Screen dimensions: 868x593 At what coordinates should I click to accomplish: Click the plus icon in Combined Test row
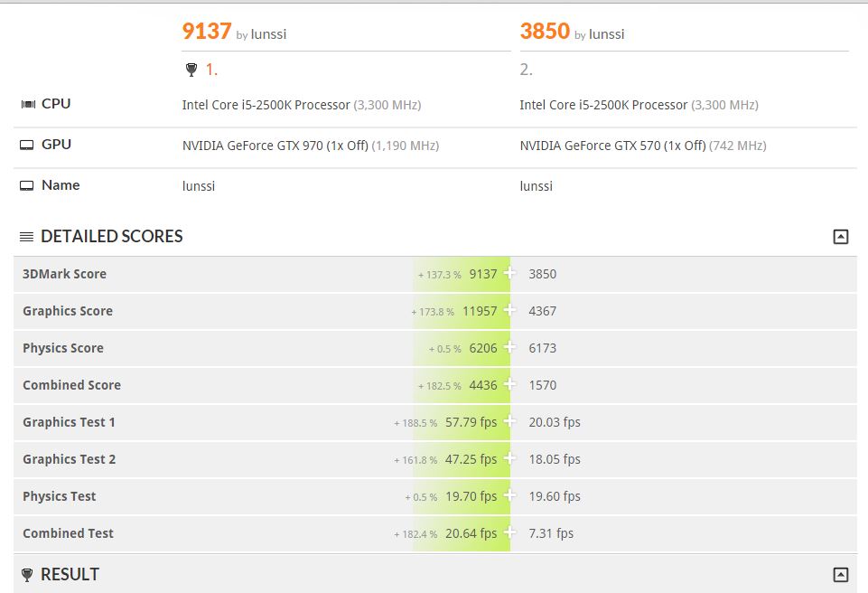click(x=509, y=533)
